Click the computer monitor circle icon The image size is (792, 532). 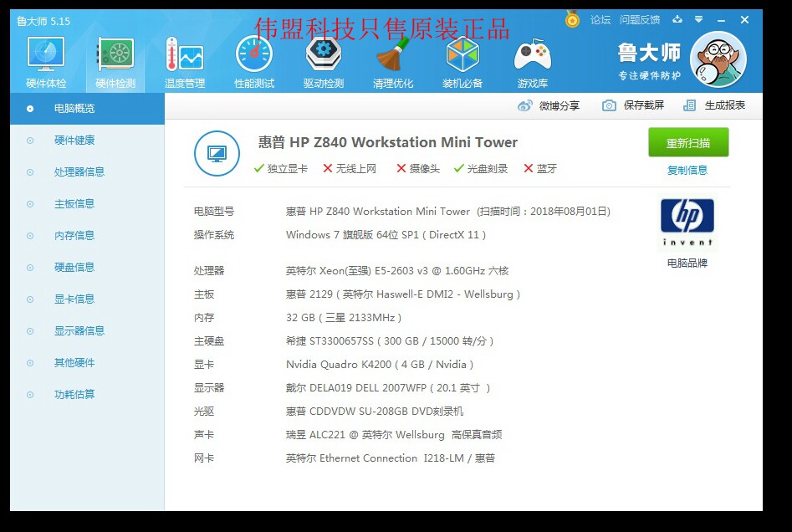coord(217,154)
